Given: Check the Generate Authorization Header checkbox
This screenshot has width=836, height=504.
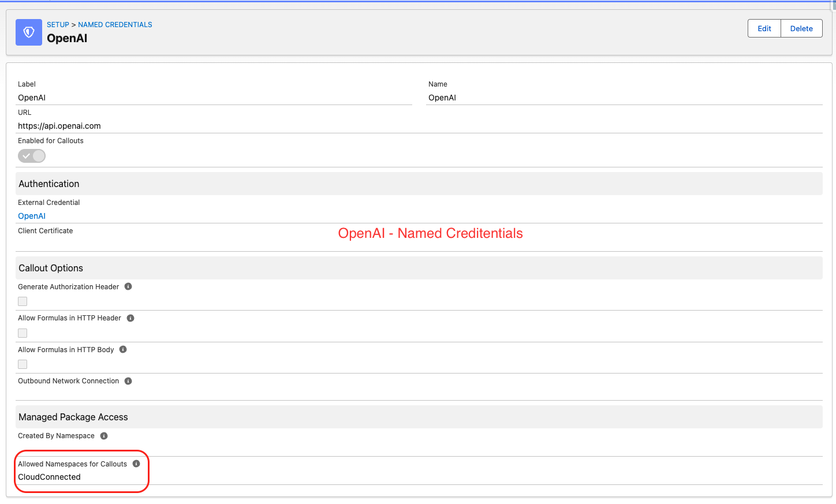Looking at the screenshot, I should (x=23, y=301).
